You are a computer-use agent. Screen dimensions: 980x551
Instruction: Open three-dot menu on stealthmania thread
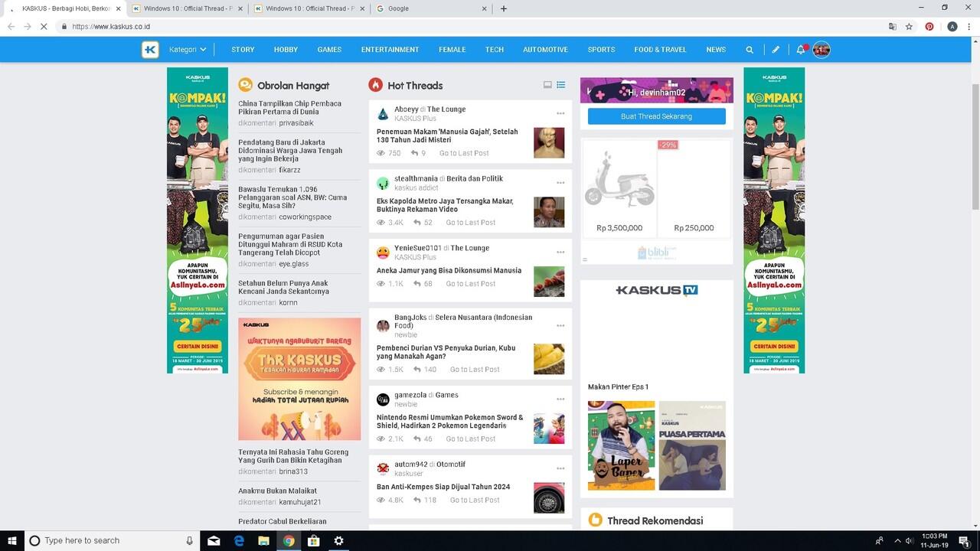click(x=560, y=183)
